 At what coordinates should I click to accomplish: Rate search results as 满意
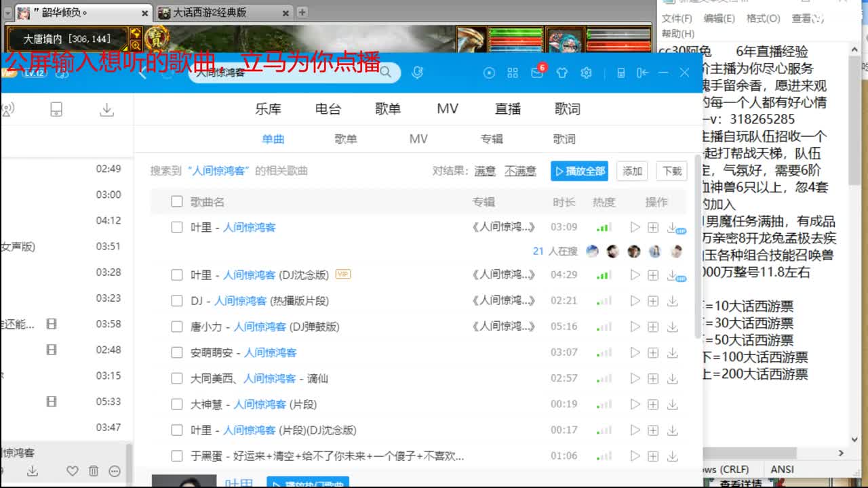pos(485,171)
